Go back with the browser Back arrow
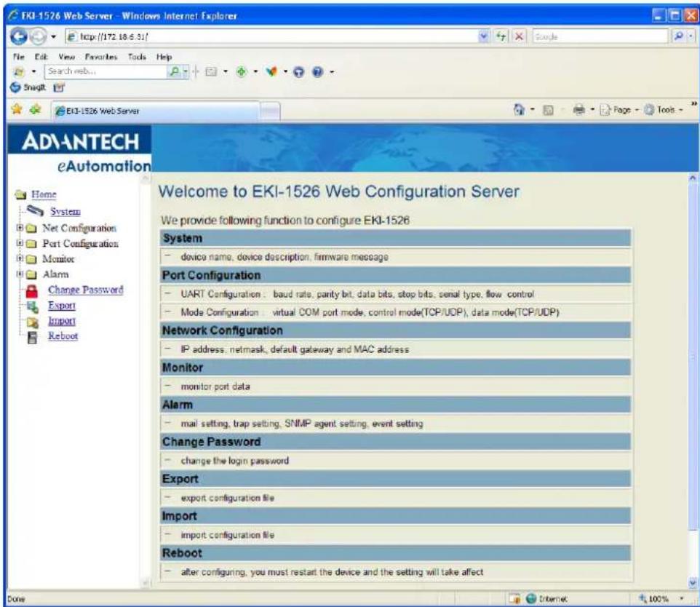The width and height of the screenshot is (700, 607). point(19,36)
